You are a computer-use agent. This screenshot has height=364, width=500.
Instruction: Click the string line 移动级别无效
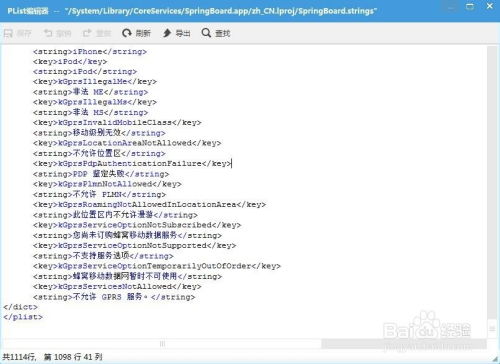pyautogui.click(x=99, y=133)
